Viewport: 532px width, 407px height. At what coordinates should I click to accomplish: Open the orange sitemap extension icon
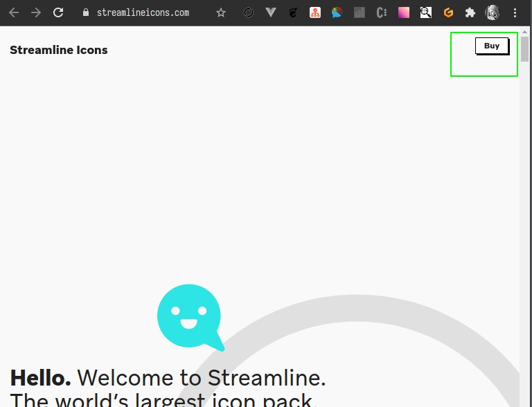[315, 13]
